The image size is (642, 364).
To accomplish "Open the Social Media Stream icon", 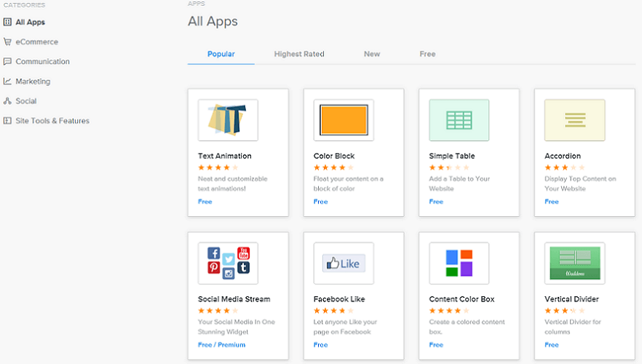I will coord(228,264).
